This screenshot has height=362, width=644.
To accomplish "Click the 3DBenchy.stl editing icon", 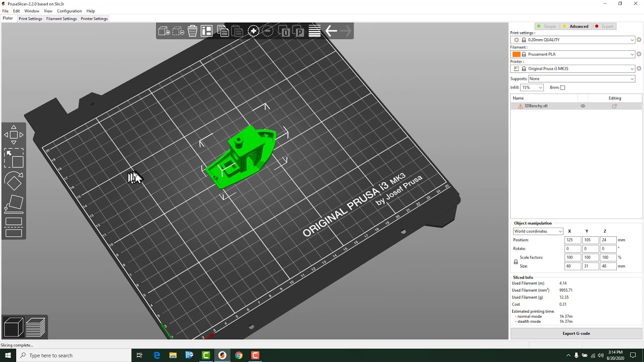I will pos(614,106).
